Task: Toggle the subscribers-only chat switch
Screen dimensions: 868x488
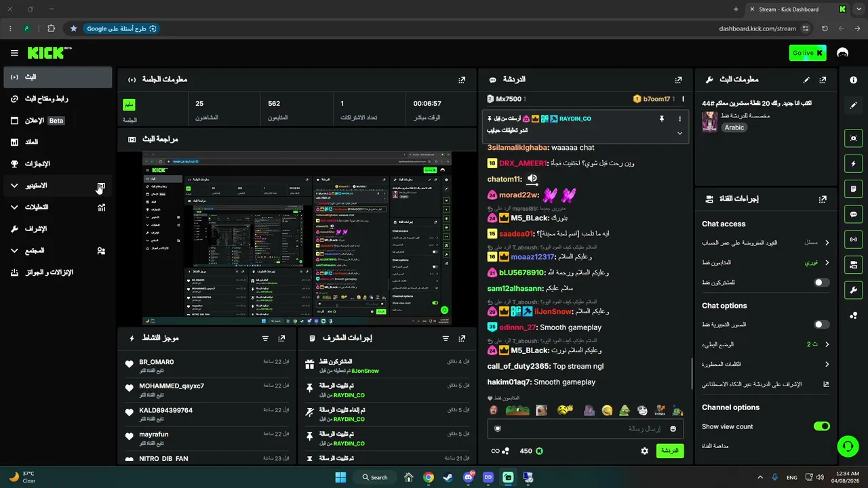Action: tap(821, 282)
